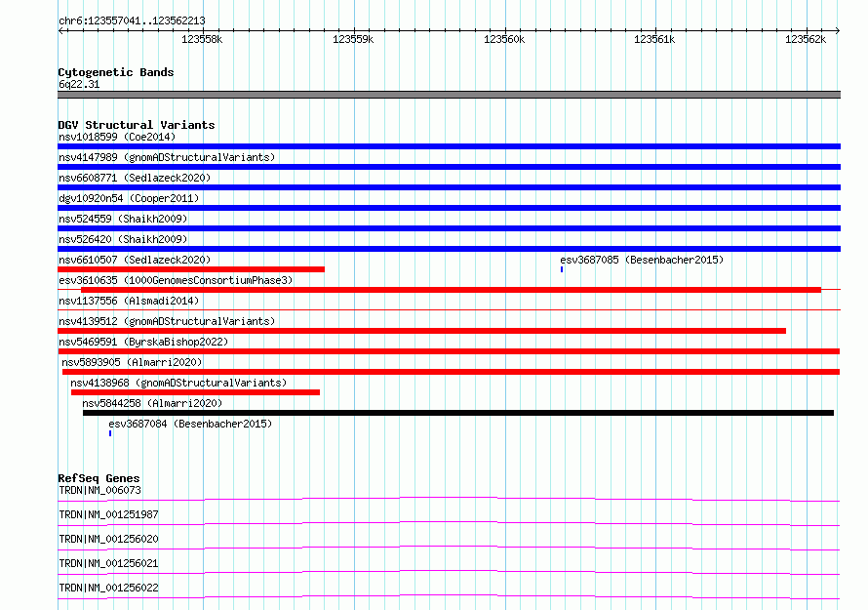
Task: Click the blue bar under dgv10920n54
Action: (x=449, y=208)
